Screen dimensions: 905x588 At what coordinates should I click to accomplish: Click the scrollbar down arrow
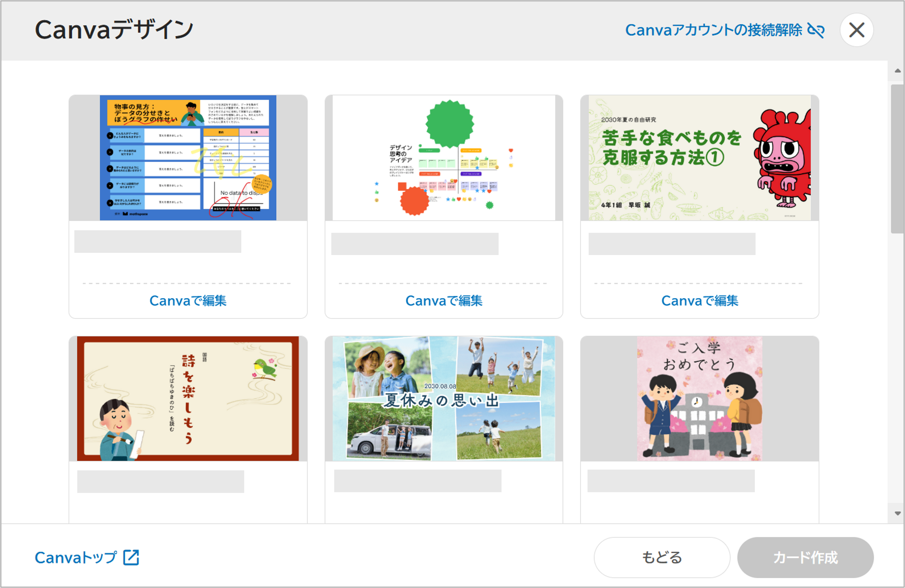click(x=897, y=513)
